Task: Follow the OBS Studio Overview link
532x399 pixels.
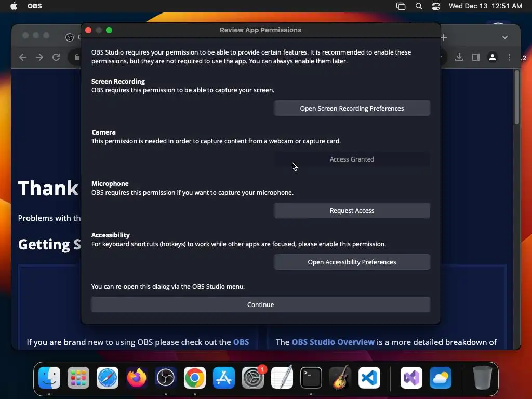Action: [333, 342]
